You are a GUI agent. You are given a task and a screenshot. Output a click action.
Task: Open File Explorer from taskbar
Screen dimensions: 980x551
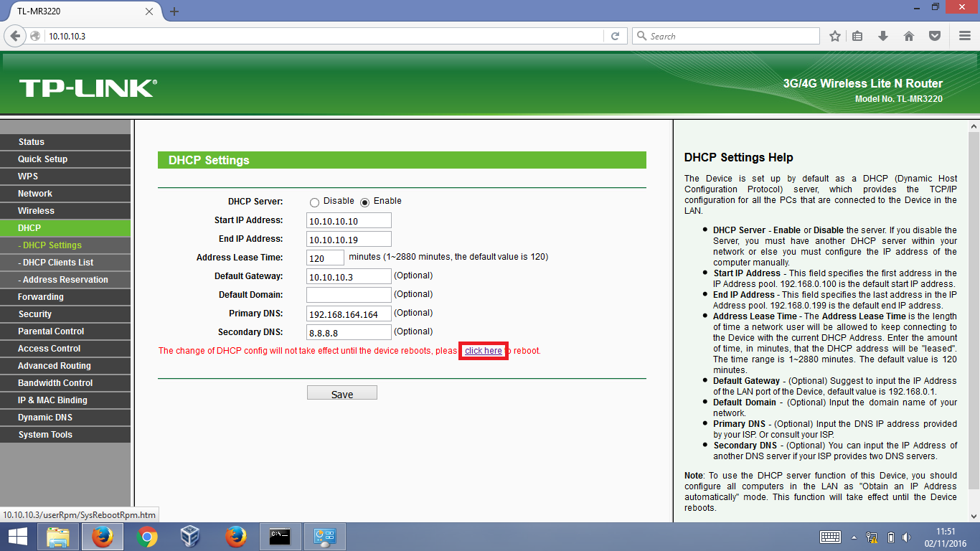tap(58, 537)
